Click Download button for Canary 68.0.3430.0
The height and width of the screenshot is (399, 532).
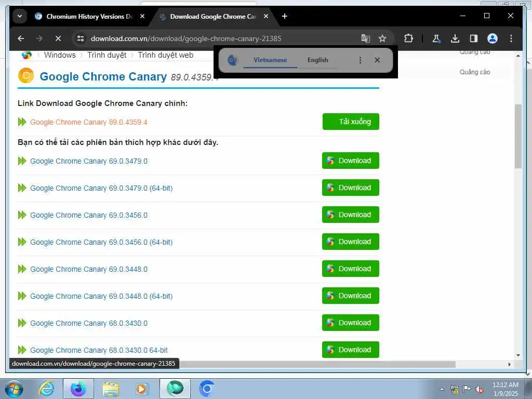click(351, 323)
